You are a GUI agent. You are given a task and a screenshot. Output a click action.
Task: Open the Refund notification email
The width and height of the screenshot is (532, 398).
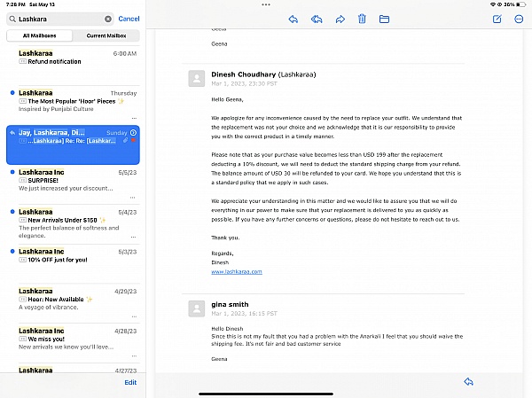click(x=75, y=58)
